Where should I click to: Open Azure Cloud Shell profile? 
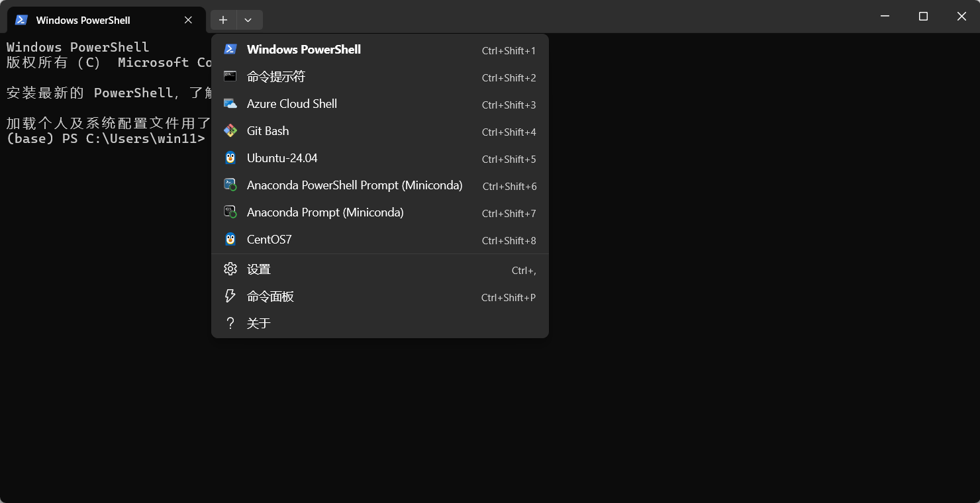tap(380, 104)
